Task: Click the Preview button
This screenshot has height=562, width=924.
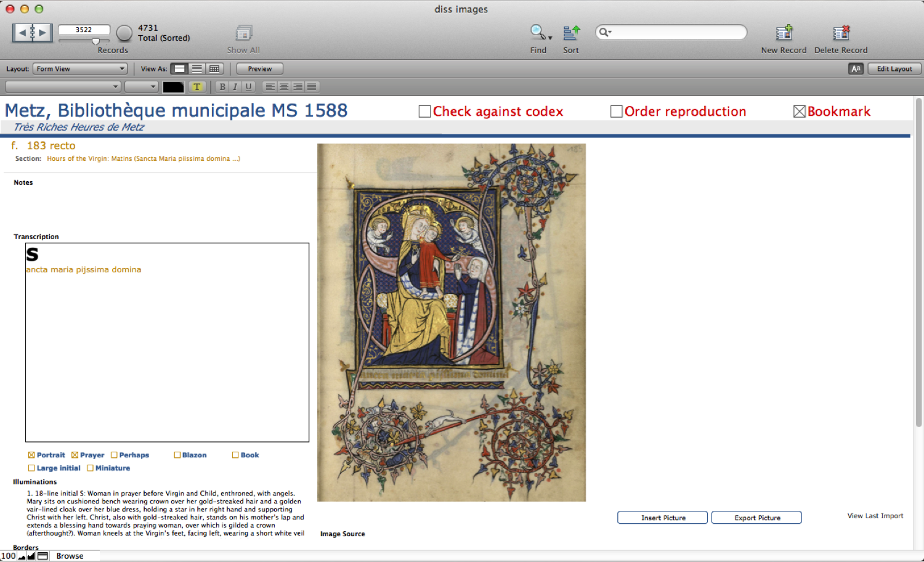Action: (x=260, y=69)
